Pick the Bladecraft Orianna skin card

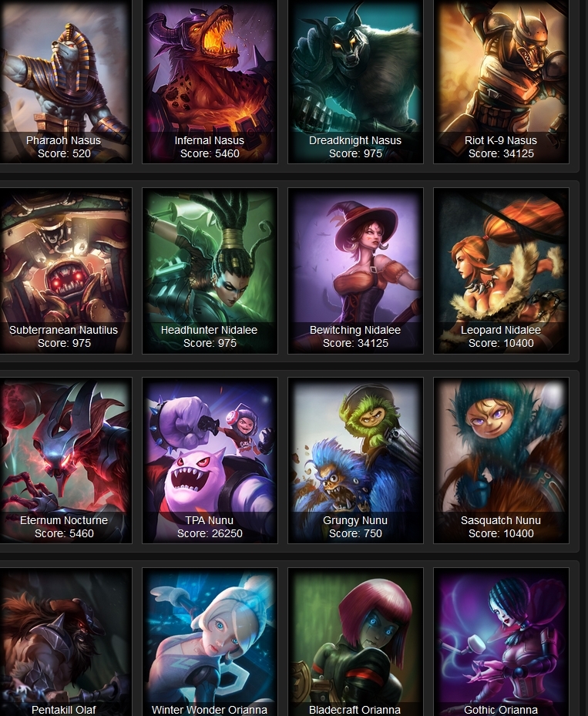click(355, 641)
